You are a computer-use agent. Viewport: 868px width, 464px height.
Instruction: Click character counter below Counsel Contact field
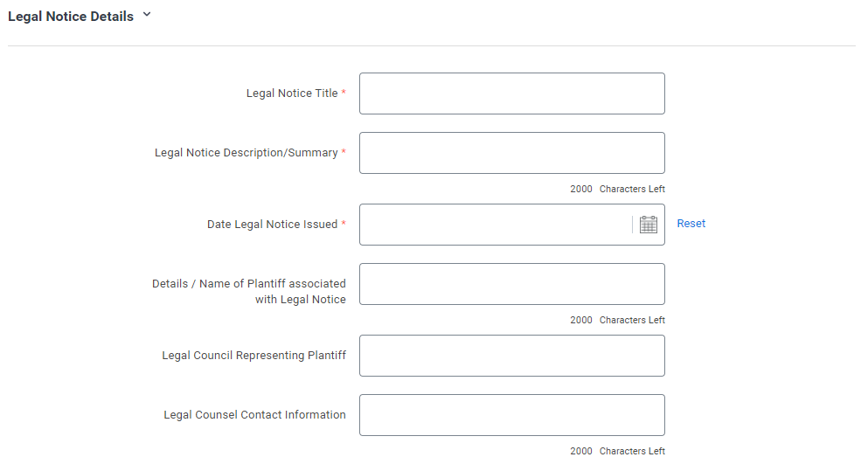pos(617,451)
